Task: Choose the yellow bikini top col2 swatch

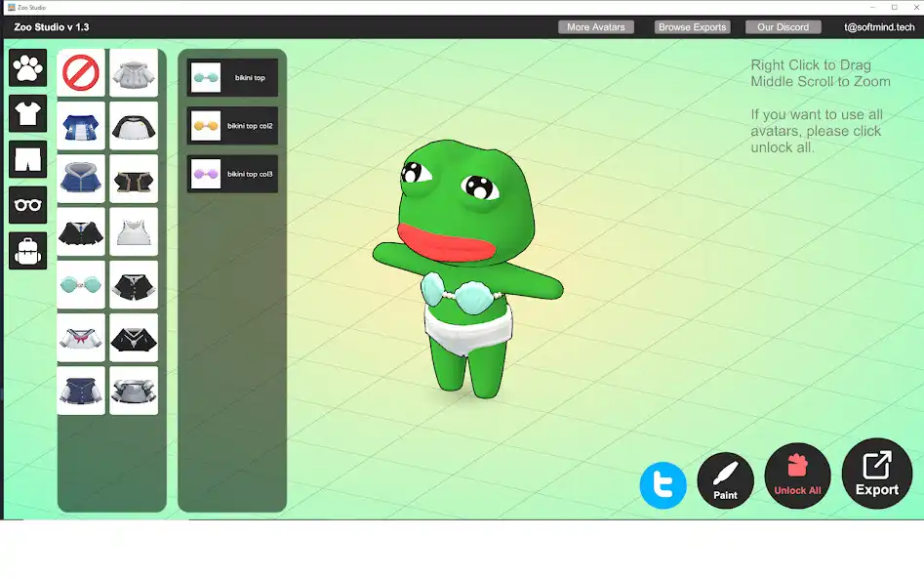Action: (x=232, y=125)
